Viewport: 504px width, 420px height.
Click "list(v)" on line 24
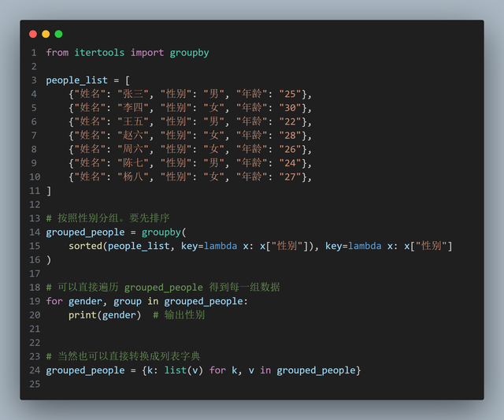[183, 370]
